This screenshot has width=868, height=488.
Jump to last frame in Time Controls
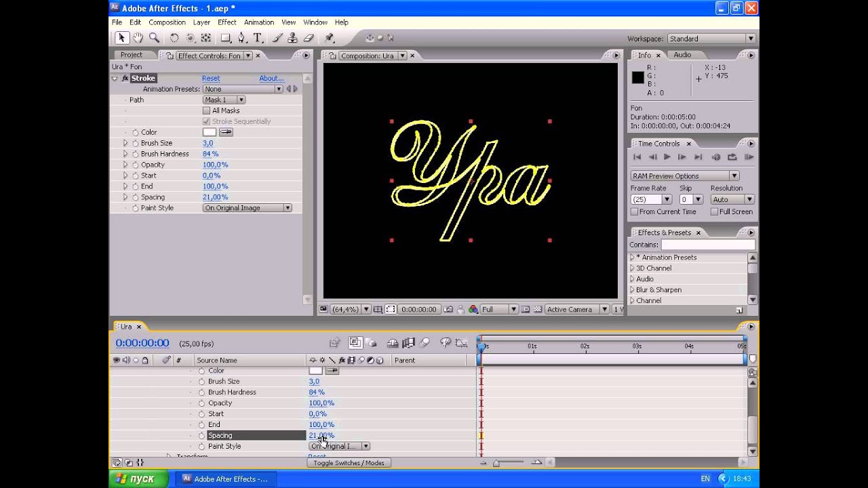tap(698, 157)
